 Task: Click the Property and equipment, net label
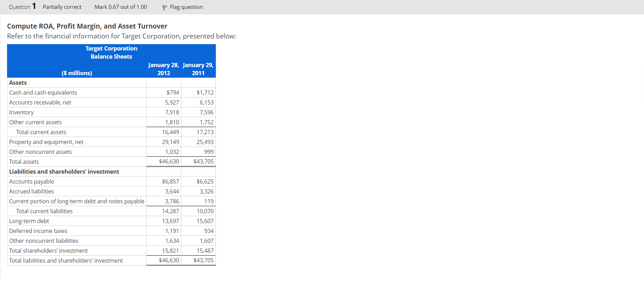tap(46, 142)
